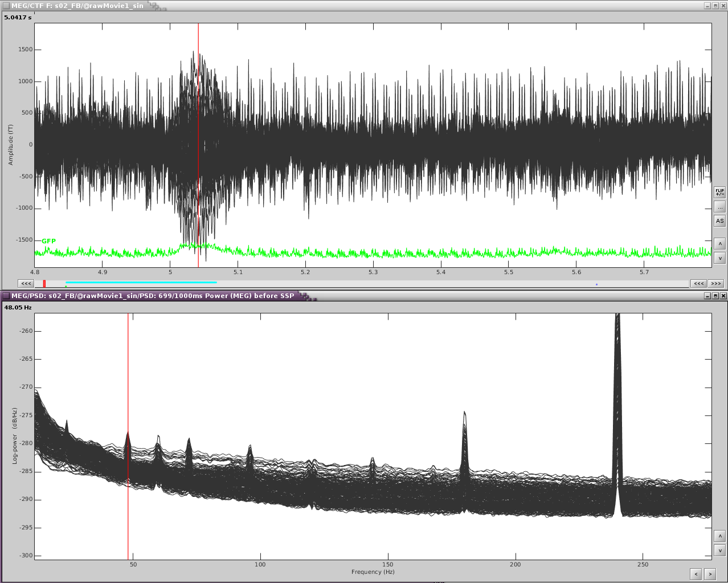Open window menu icon of MEG/CTF figure
Screen dimensions: 728x583
pyautogui.click(x=6, y=6)
